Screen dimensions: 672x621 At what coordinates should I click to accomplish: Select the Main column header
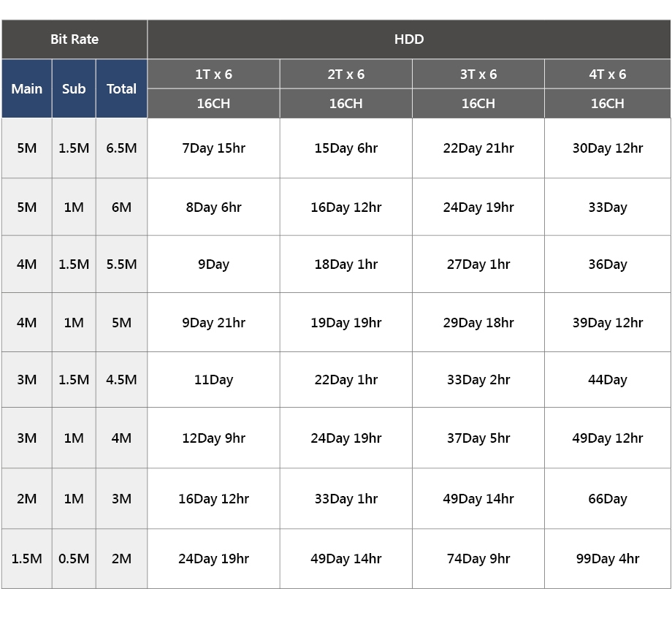point(26,88)
